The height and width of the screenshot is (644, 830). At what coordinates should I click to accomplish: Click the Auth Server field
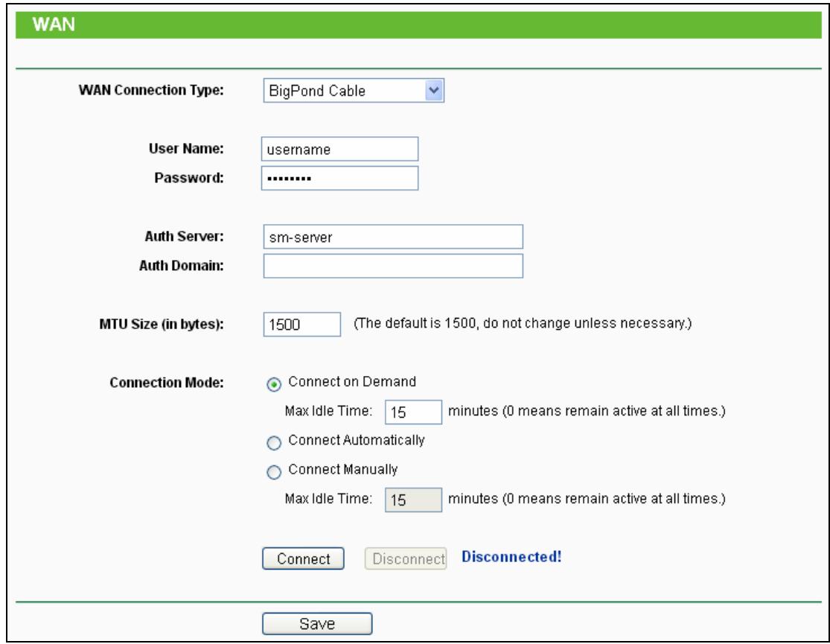(393, 237)
